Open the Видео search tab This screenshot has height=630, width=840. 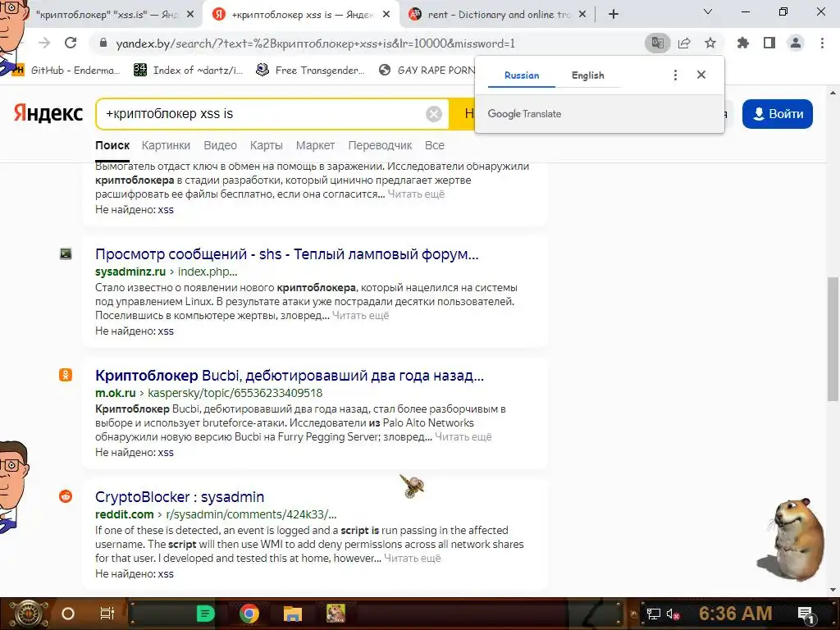(x=220, y=145)
